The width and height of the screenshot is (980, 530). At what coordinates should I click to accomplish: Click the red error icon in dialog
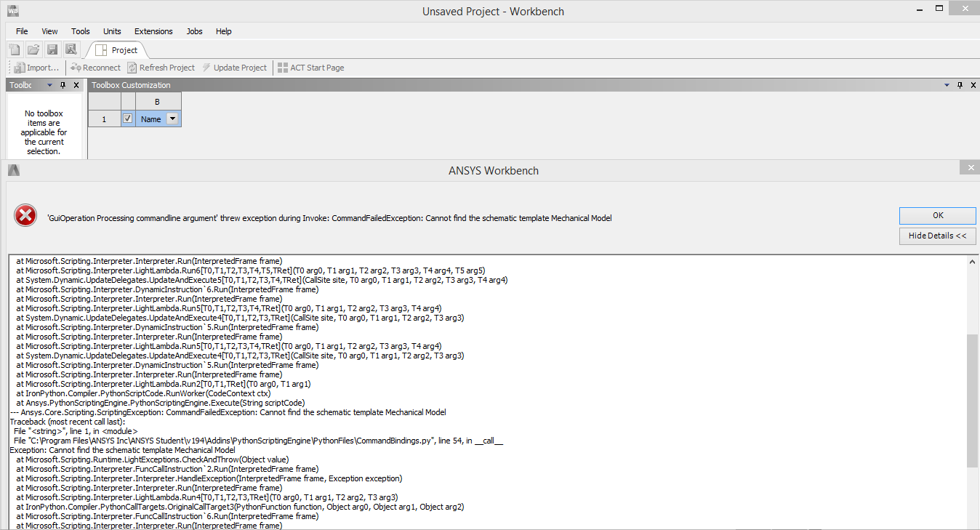(x=25, y=215)
